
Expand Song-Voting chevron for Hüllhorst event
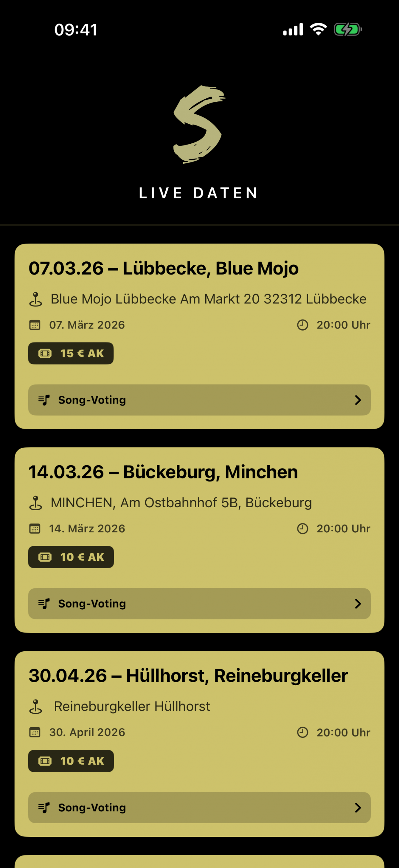[358, 808]
